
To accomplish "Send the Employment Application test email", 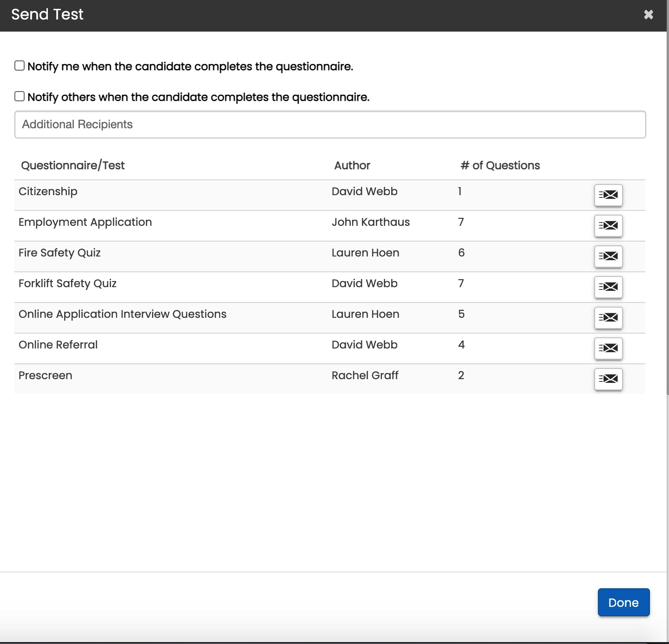I will [608, 225].
